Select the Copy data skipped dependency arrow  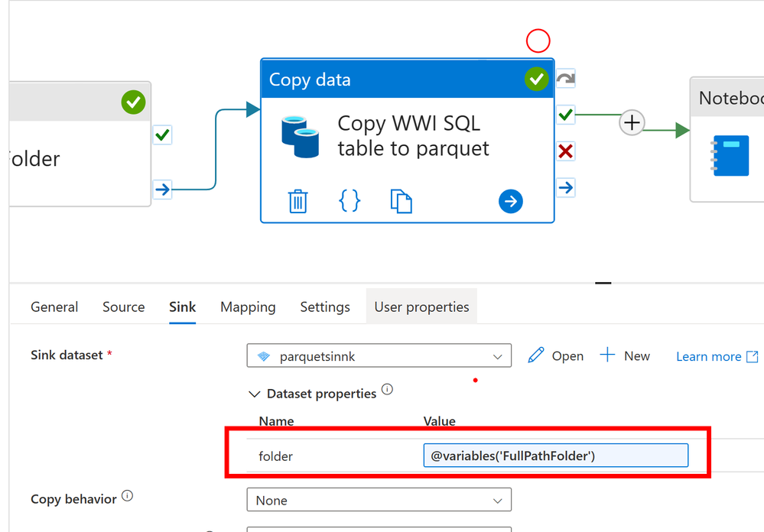[x=566, y=78]
